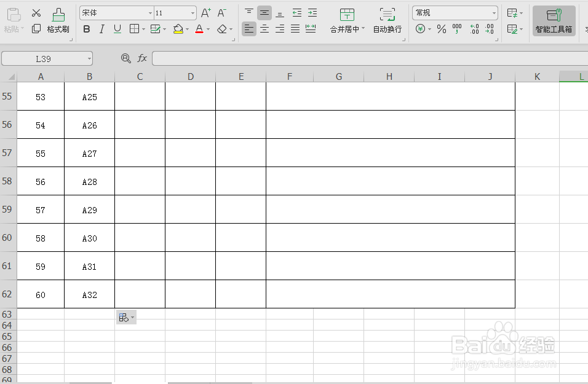
Task: Decrease indent icon
Action: pos(297,13)
